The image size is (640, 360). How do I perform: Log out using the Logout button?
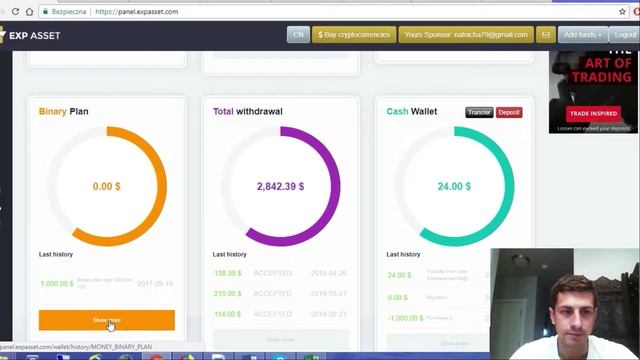coord(624,35)
